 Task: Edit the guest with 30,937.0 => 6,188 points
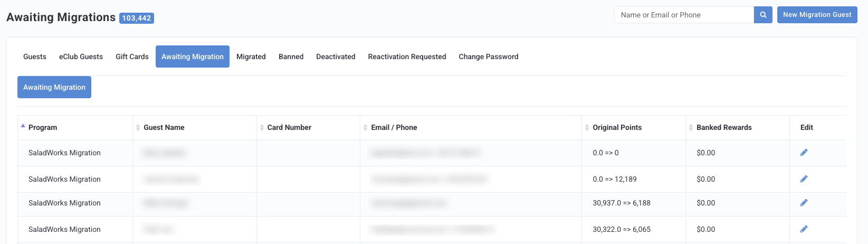(x=804, y=203)
